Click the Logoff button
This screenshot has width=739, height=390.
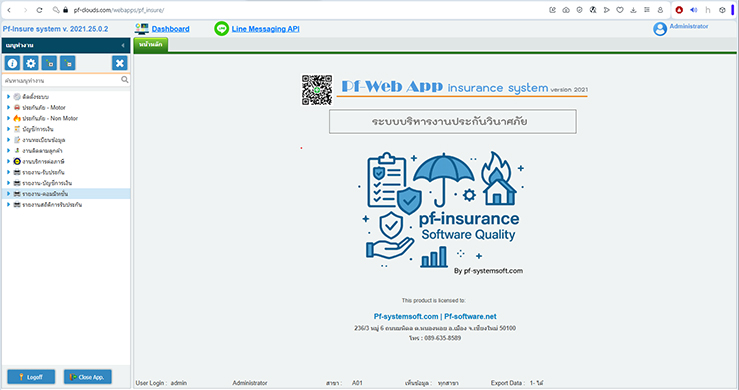pos(31,377)
